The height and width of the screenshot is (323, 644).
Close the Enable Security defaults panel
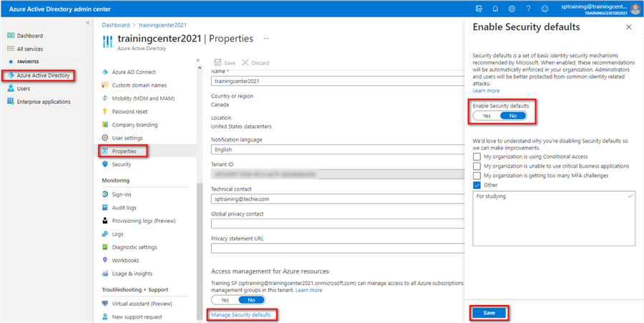pos(629,26)
